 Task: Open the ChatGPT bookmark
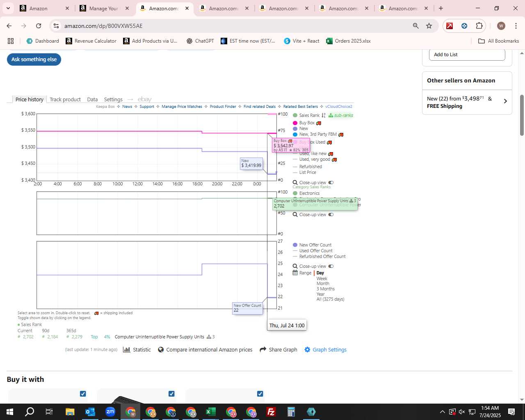coord(200,41)
